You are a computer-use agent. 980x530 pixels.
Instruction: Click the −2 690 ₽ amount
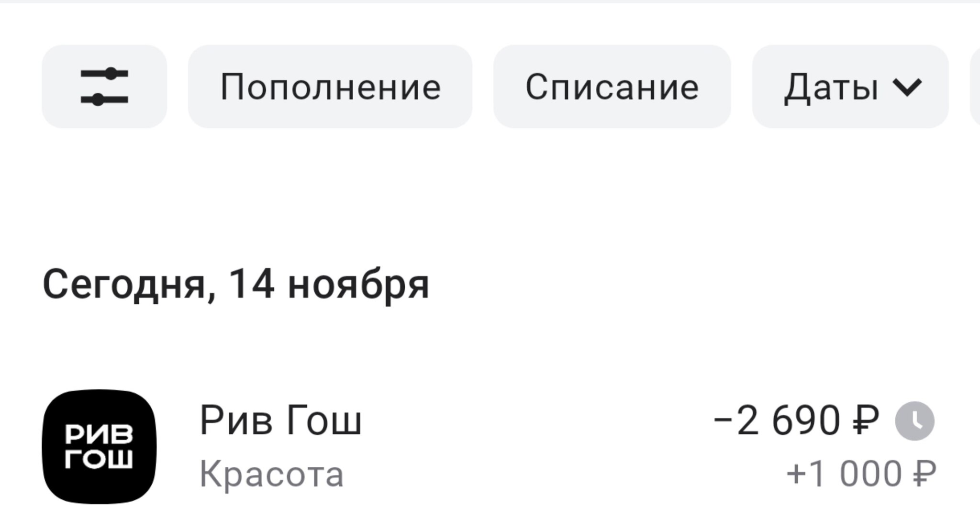click(795, 421)
